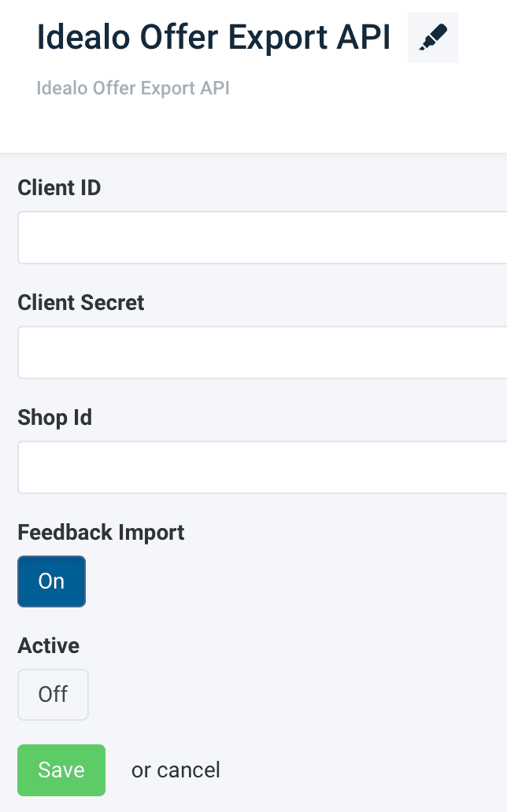Click the Client ID label

(59, 188)
